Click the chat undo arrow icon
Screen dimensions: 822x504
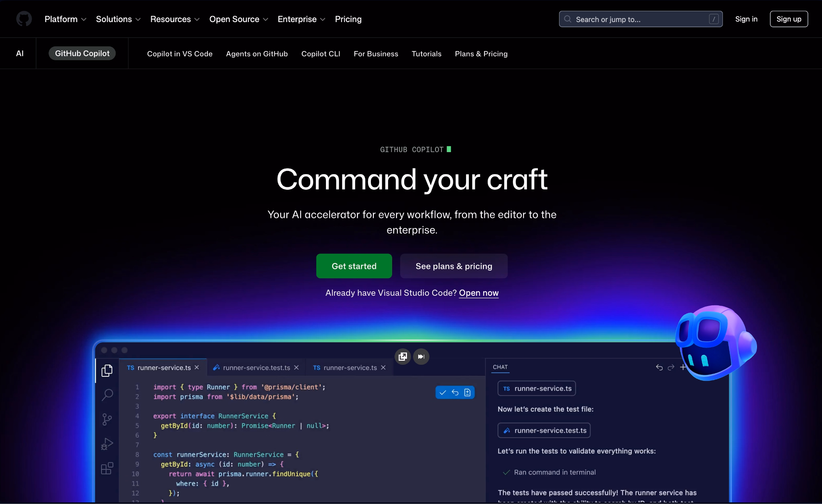tap(659, 367)
